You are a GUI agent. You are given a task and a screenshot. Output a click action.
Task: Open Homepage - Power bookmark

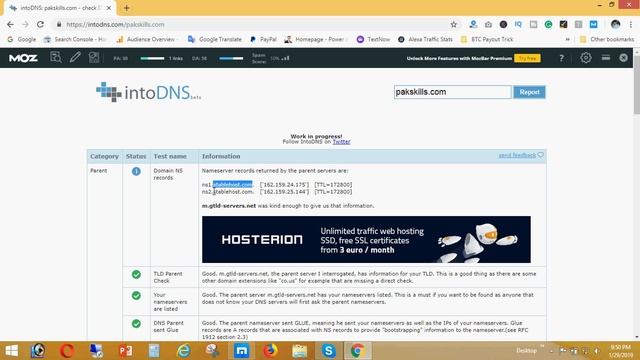(315, 39)
